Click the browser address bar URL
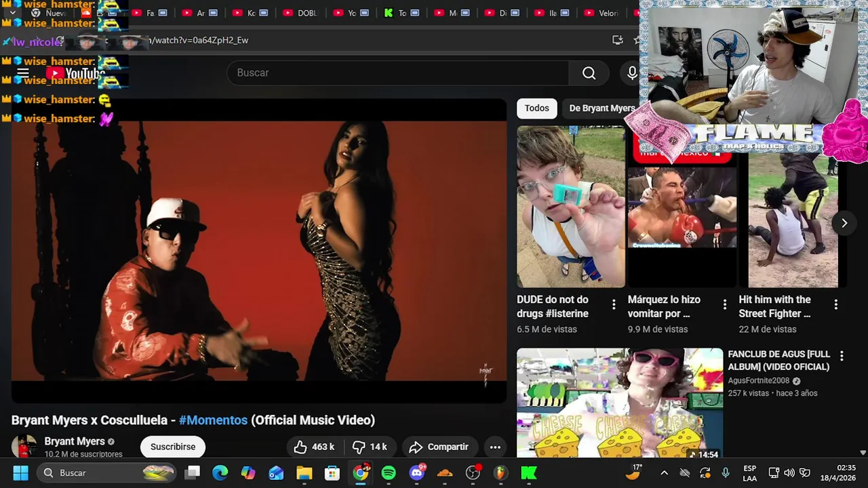 coord(198,40)
